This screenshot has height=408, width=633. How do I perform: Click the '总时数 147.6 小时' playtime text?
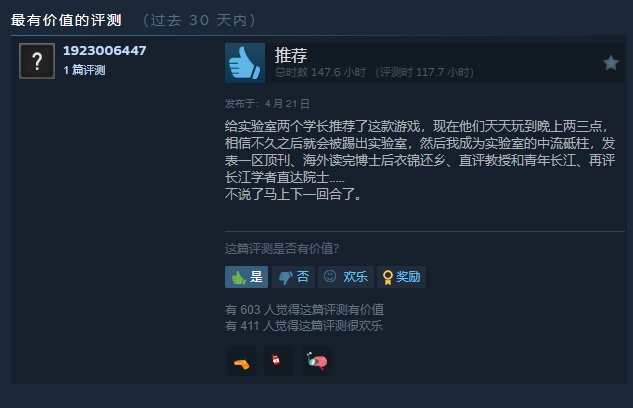(320, 72)
